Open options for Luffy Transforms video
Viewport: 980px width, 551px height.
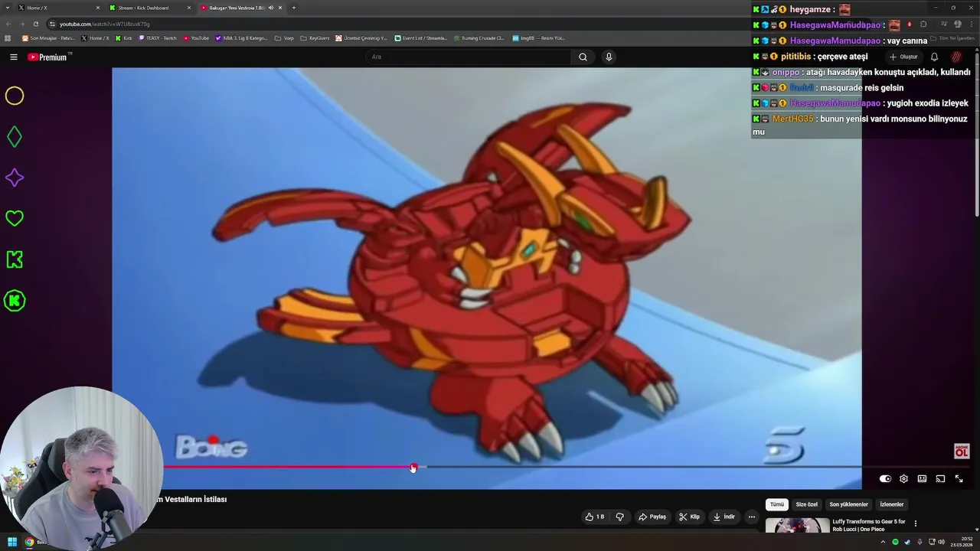pyautogui.click(x=915, y=523)
